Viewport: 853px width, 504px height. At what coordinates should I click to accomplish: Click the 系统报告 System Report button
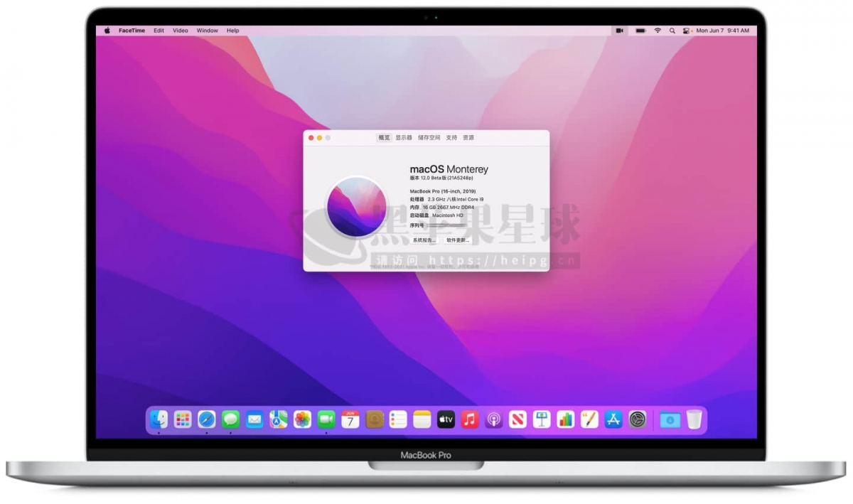pyautogui.click(x=424, y=241)
